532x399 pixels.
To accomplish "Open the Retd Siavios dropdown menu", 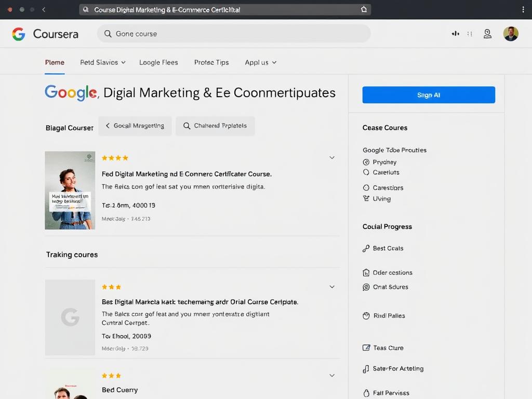I will tap(103, 62).
